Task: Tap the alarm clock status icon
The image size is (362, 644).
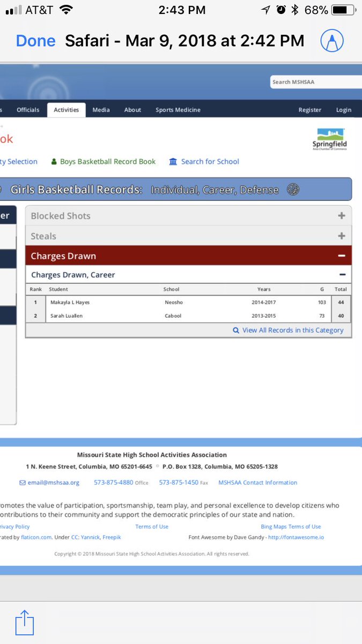Action: 281,10
